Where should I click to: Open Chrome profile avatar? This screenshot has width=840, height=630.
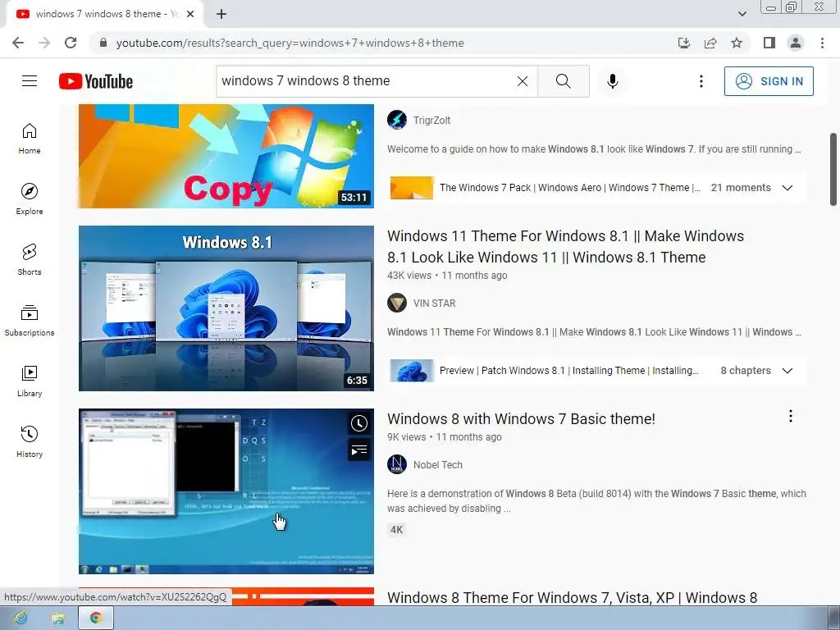(796, 43)
